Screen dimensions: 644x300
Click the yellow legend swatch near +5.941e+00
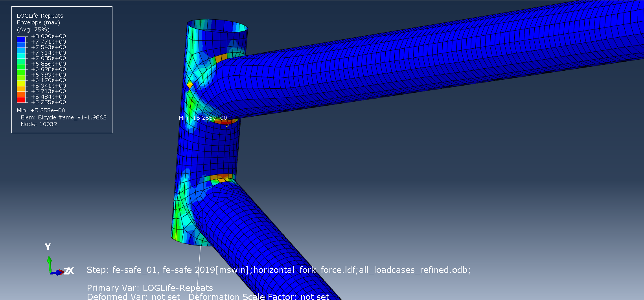[21, 84]
